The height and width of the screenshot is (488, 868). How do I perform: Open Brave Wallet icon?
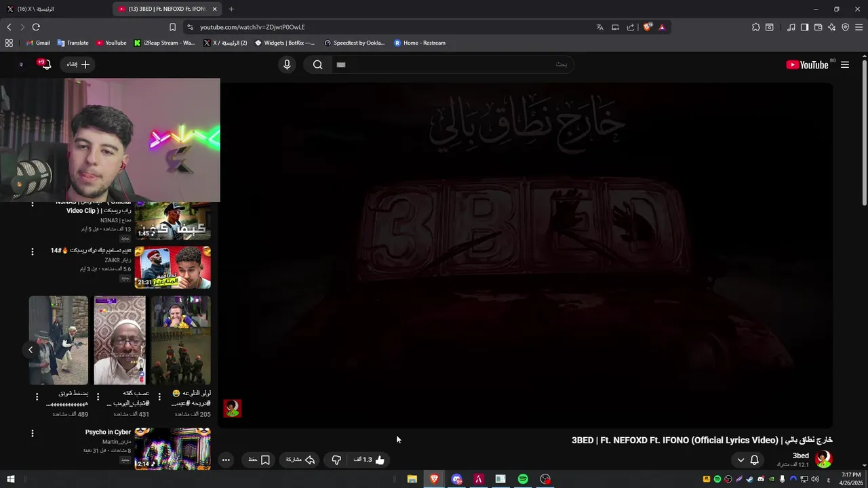[818, 27]
